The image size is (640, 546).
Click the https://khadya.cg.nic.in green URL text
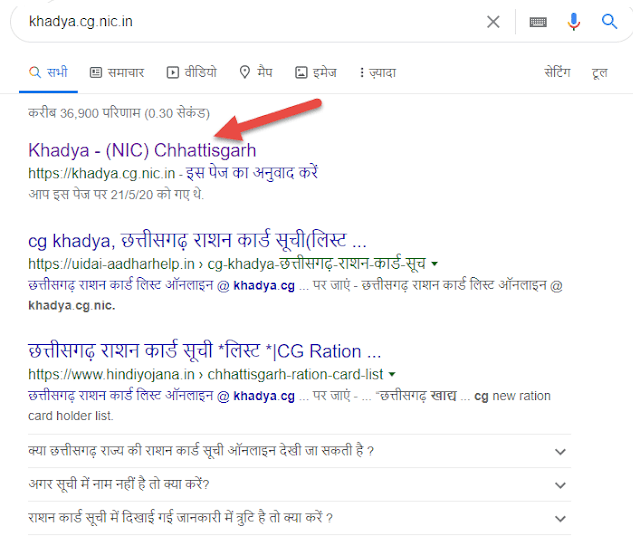[102, 175]
